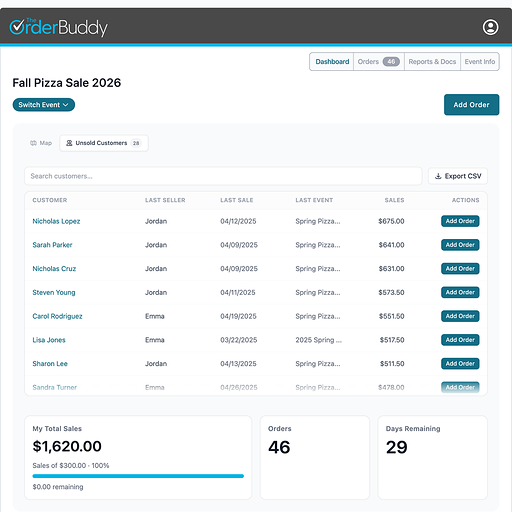512x512 pixels.
Task: Click the Unsold Customers people icon
Action: click(69, 143)
